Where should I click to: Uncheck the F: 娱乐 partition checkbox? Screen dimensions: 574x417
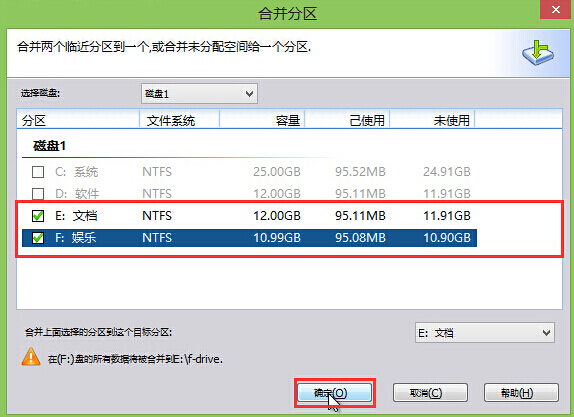click(38, 238)
